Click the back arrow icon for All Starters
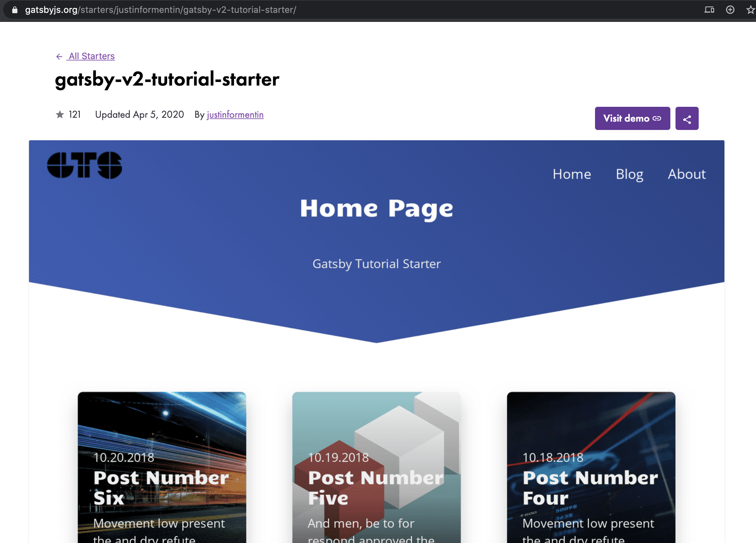 [58, 56]
